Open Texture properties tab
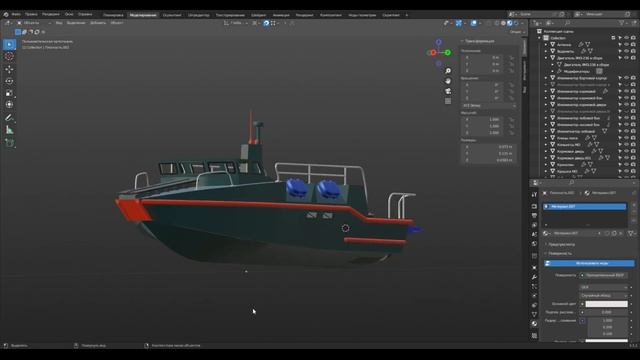 pyautogui.click(x=534, y=336)
